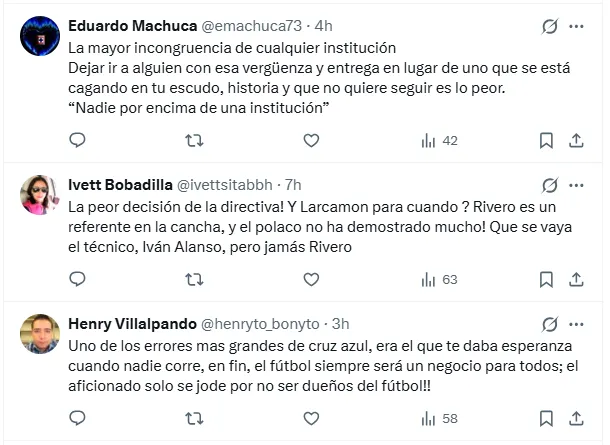Like Eduardo Machuca's tweet
This screenshot has height=445, width=610.
tap(311, 141)
